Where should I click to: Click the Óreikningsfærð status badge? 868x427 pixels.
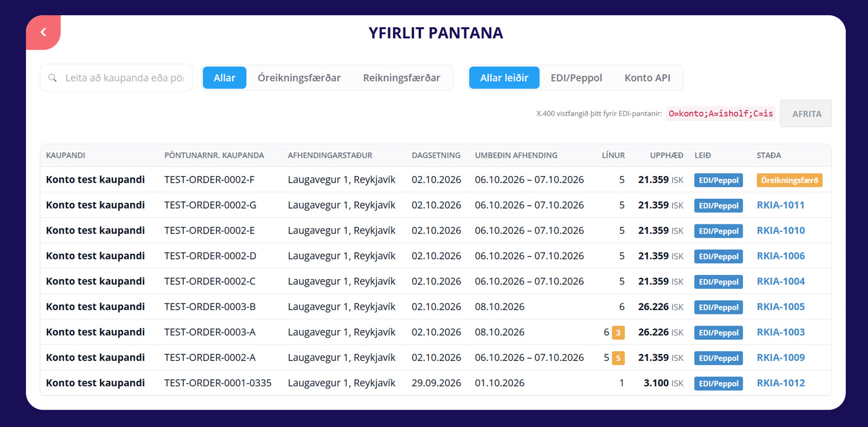point(789,180)
